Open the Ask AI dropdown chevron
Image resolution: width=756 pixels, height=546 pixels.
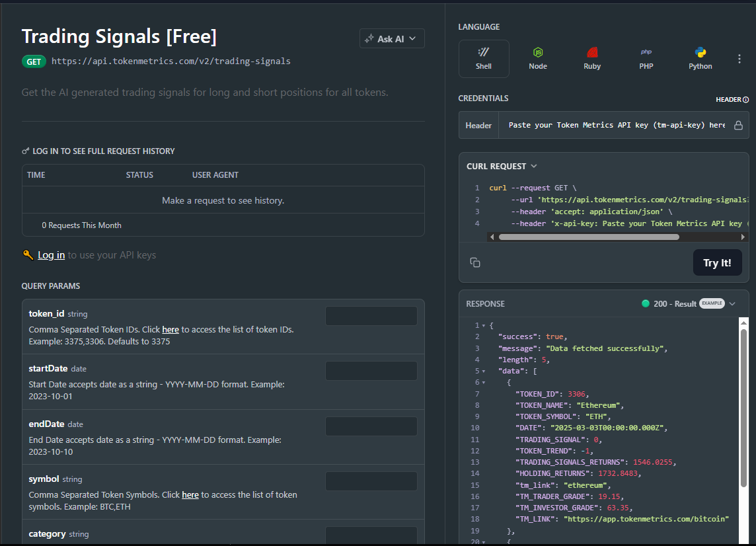pos(412,38)
